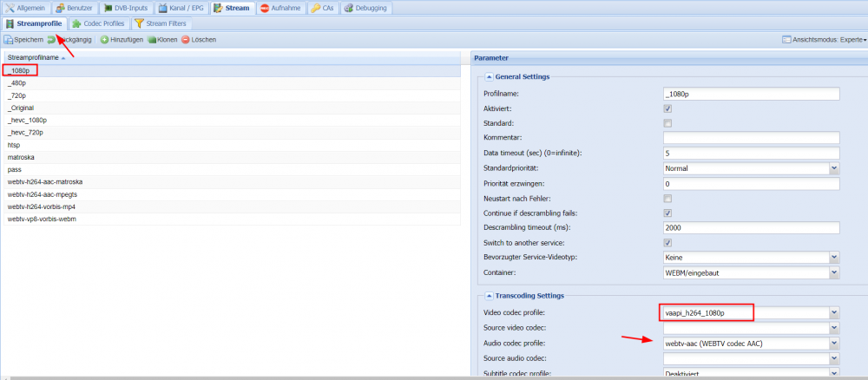This screenshot has width=868, height=380.
Task: Select the _hevc_720p stream profile
Action: [232, 133]
